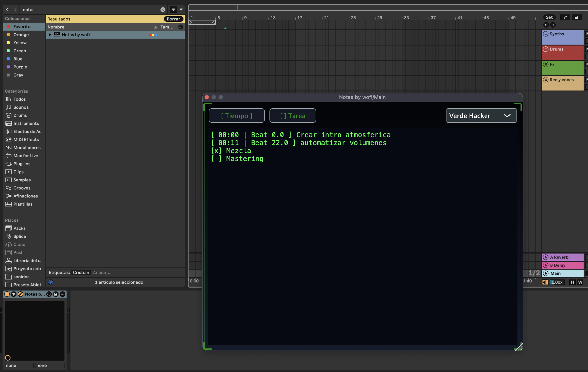Click the [ Tiempo ] button
This screenshot has height=372, width=588.
pos(237,116)
